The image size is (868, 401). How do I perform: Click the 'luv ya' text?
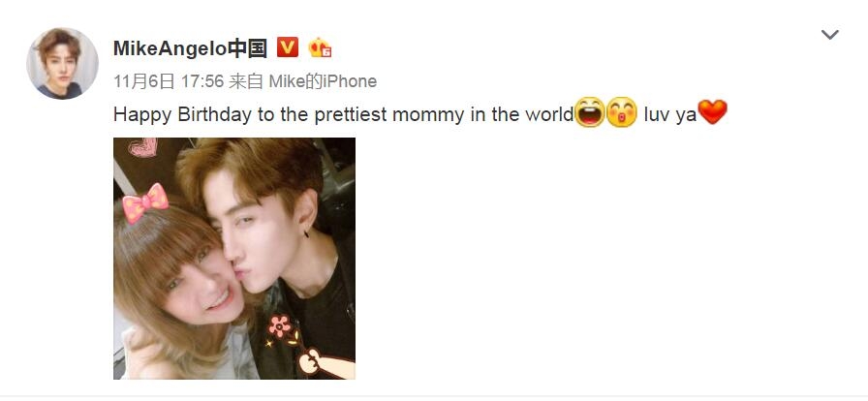669,114
